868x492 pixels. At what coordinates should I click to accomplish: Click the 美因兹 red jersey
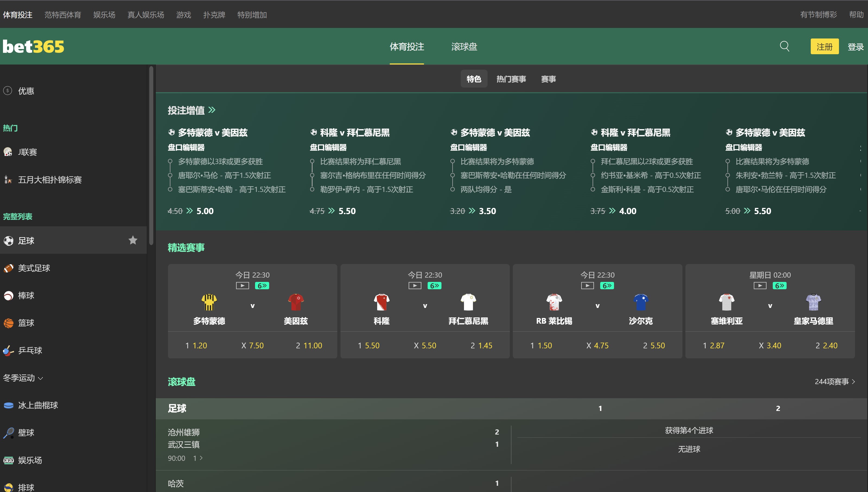click(x=296, y=302)
